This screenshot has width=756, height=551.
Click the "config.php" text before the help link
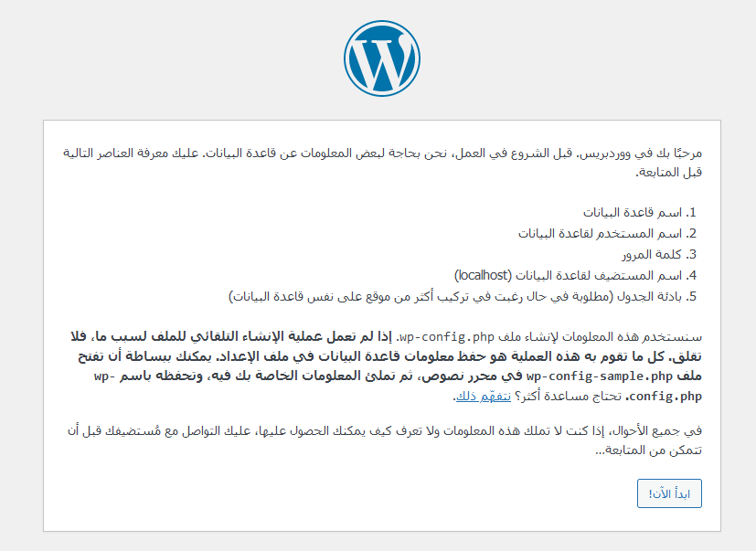[x=668, y=397]
